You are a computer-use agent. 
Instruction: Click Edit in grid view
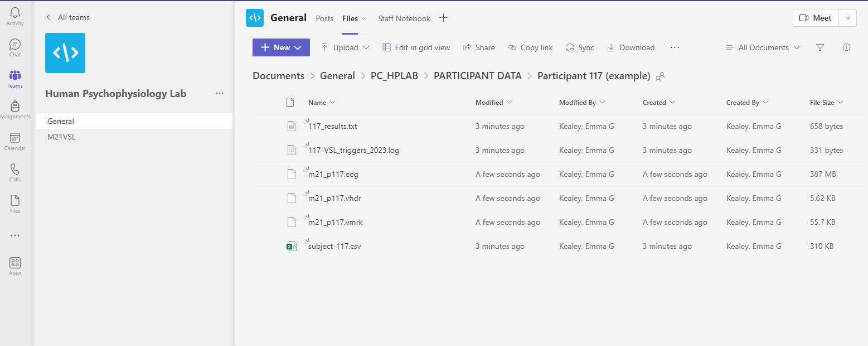click(x=416, y=47)
